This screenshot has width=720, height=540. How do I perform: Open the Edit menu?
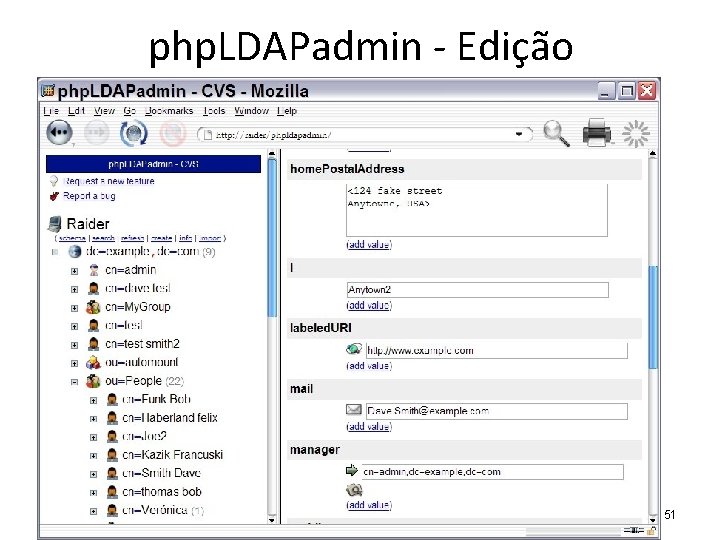pyautogui.click(x=76, y=111)
